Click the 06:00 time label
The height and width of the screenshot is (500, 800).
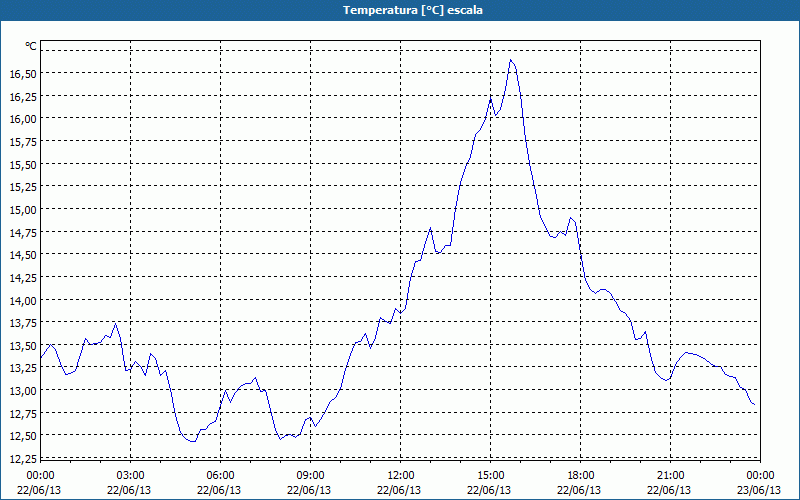[x=220, y=476]
